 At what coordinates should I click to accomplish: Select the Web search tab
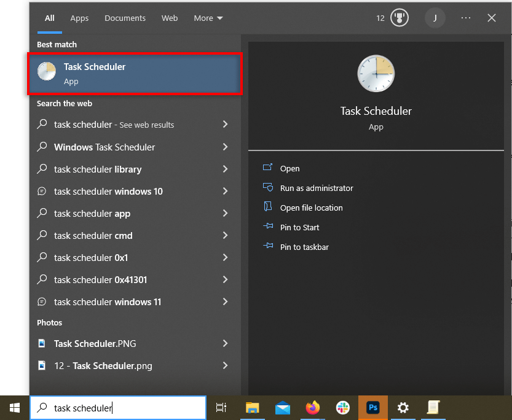(x=170, y=18)
